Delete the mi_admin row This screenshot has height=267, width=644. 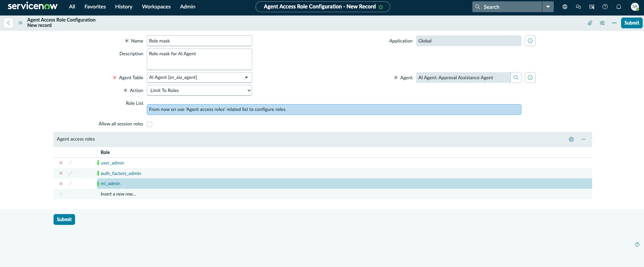pos(61,184)
